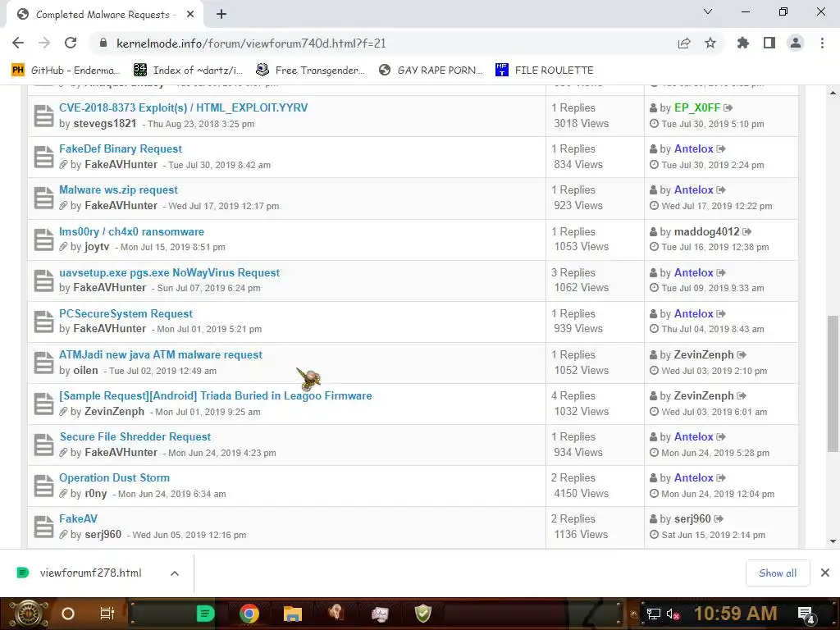Open the Chrome taskbar icon

point(249,614)
